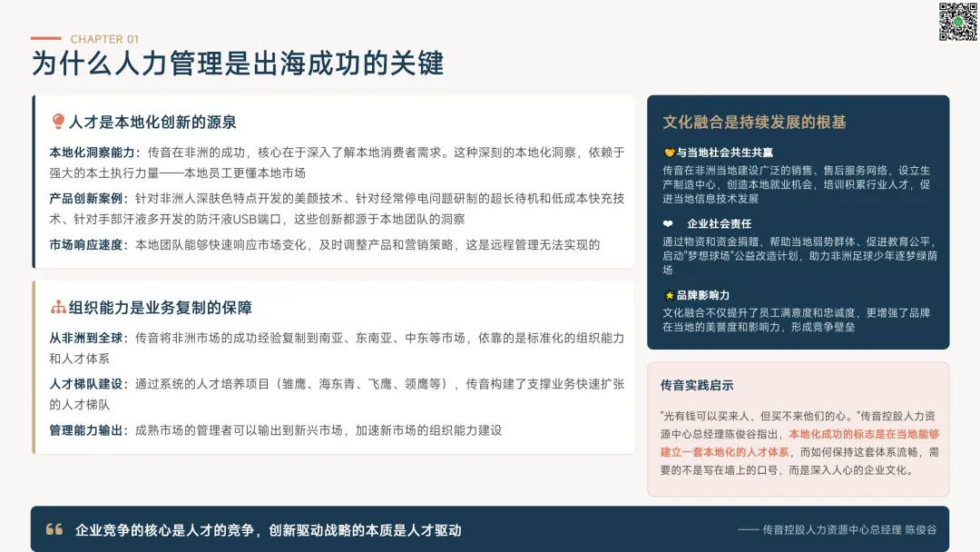Click the heading 人才是本地化创新的源泉

pos(152,122)
